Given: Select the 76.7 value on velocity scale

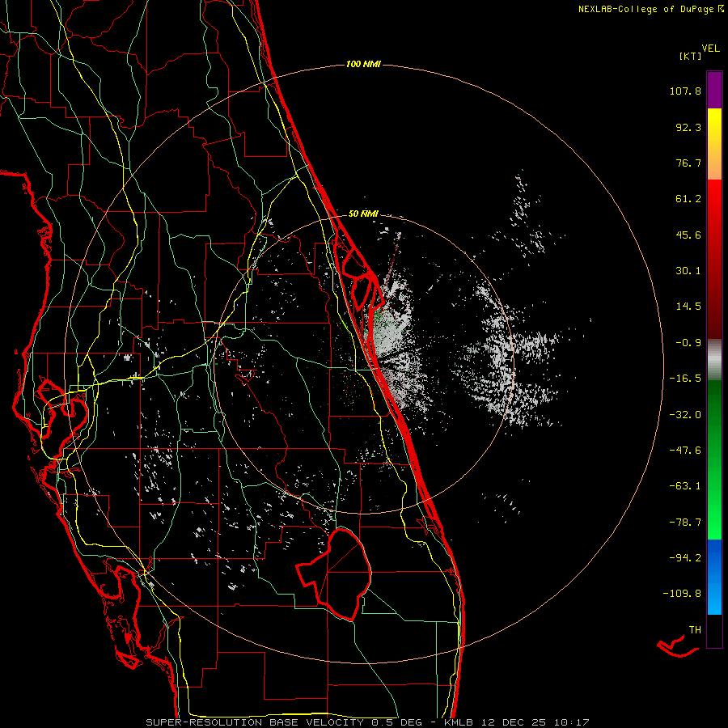Looking at the screenshot, I should (688, 163).
